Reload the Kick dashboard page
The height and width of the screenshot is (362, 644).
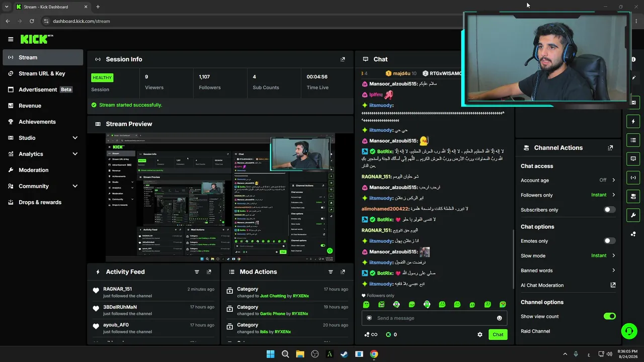point(32,21)
